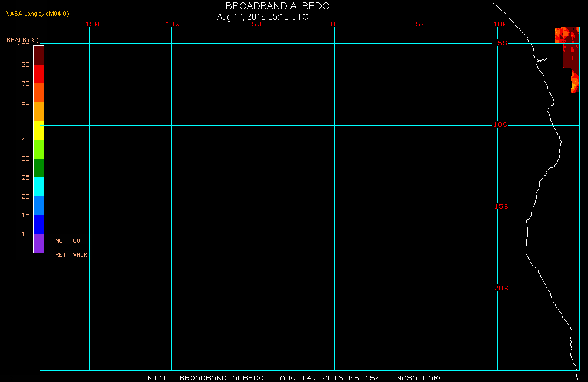Select the light blue 15-20 legend segment
Screen dimensions: 588x382
(39, 206)
